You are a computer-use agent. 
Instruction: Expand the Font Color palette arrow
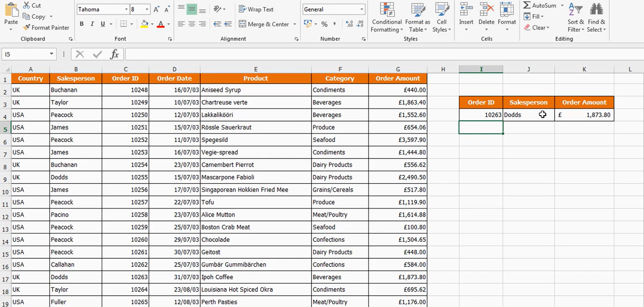click(x=169, y=24)
